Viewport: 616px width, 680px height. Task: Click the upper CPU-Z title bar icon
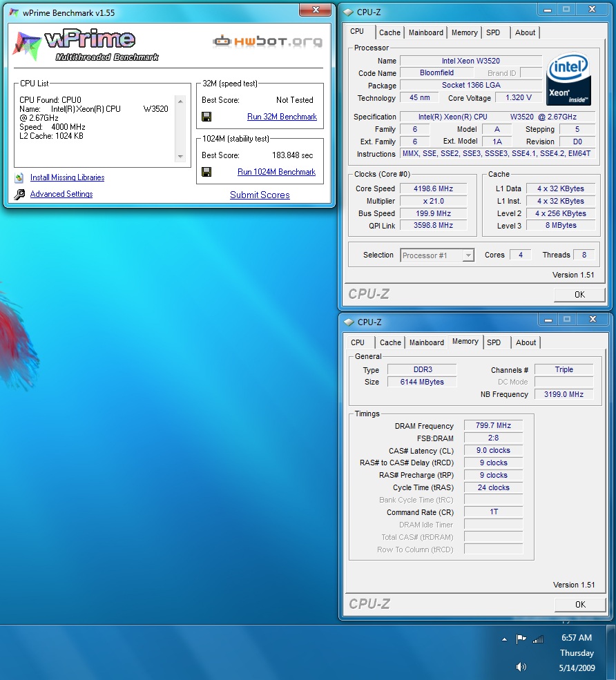click(348, 12)
